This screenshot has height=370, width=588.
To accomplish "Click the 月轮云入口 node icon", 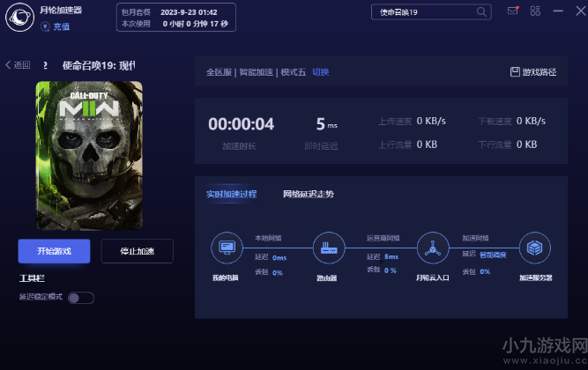I will 433,248.
